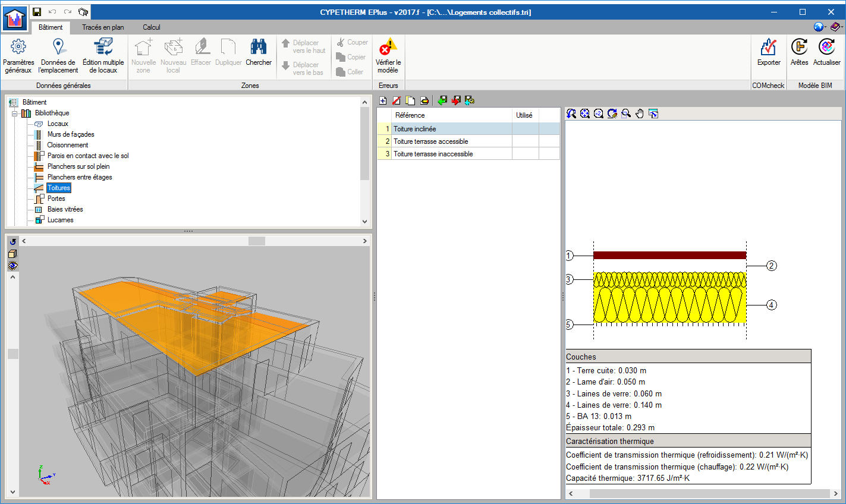Select the Toitures tree item
846x504 pixels.
click(59, 188)
